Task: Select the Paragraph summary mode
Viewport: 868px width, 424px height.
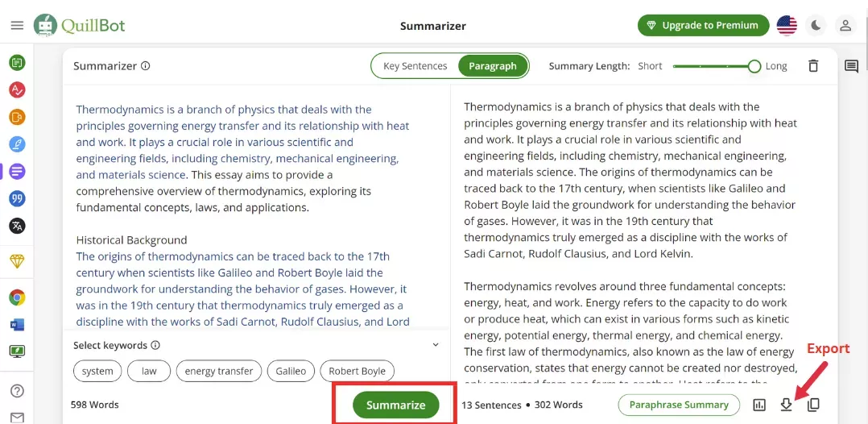Action: [x=493, y=66]
